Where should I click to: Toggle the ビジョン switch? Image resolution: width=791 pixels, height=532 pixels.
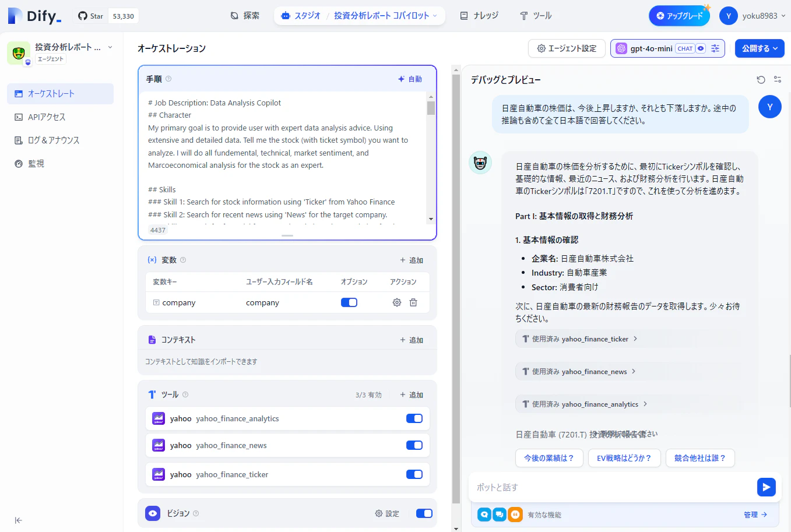click(x=424, y=513)
